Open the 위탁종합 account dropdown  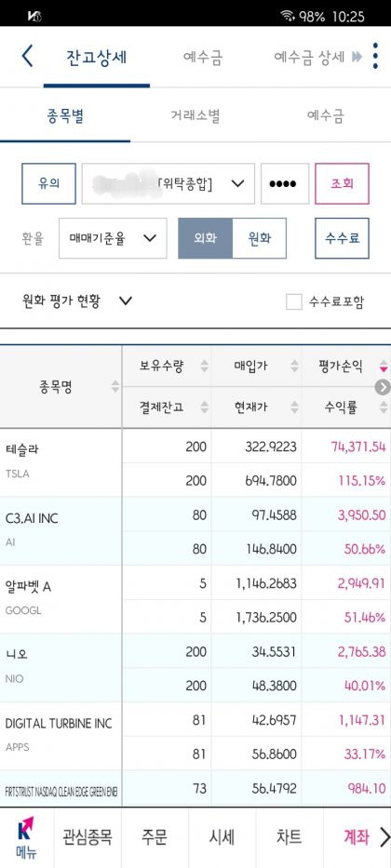coord(169,183)
